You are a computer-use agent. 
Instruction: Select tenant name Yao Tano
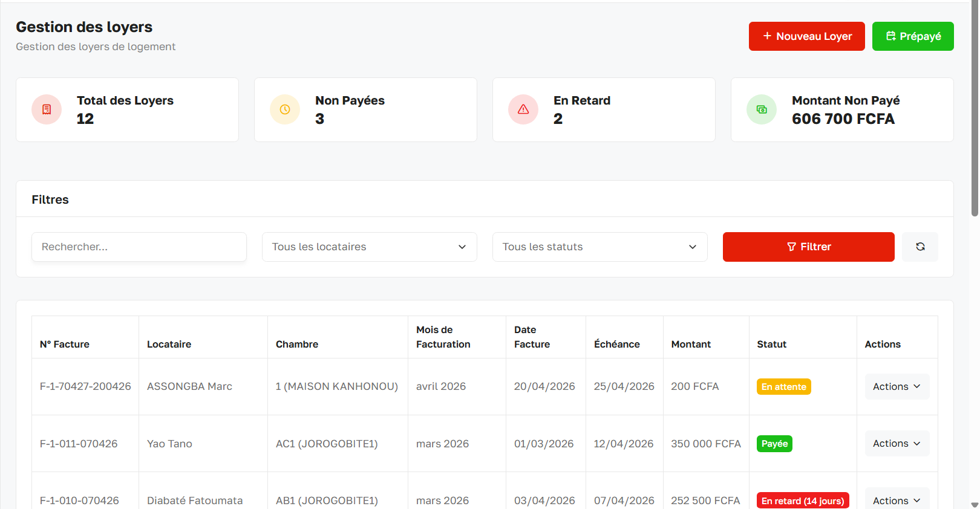169,444
